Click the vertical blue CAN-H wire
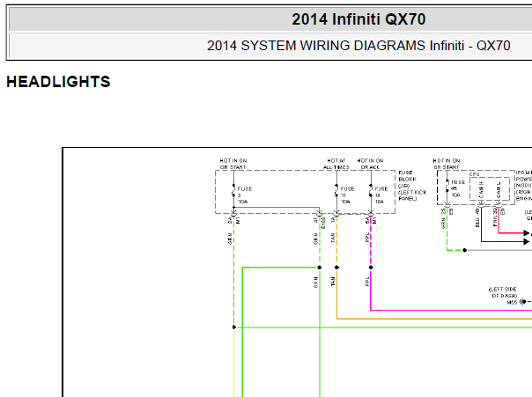The image size is (532, 397). [x=481, y=224]
